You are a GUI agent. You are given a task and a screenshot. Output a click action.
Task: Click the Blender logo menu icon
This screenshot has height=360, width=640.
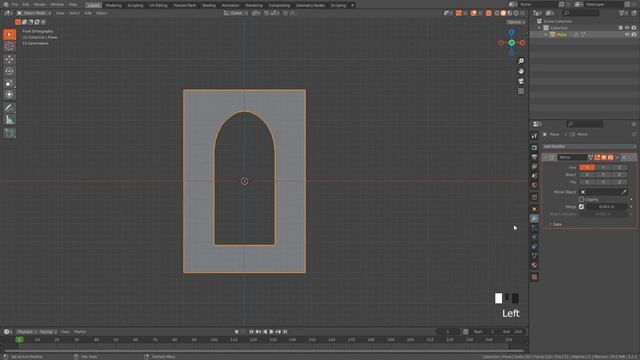coord(6,4)
